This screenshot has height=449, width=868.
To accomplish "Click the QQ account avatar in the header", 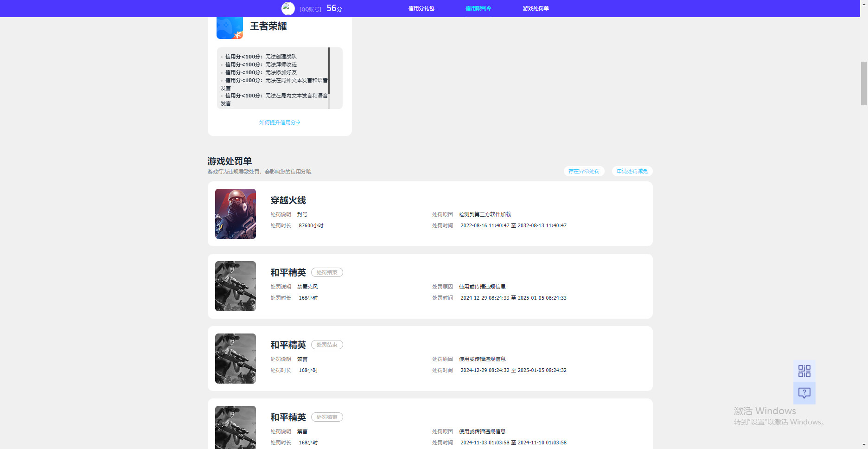I will [288, 8].
